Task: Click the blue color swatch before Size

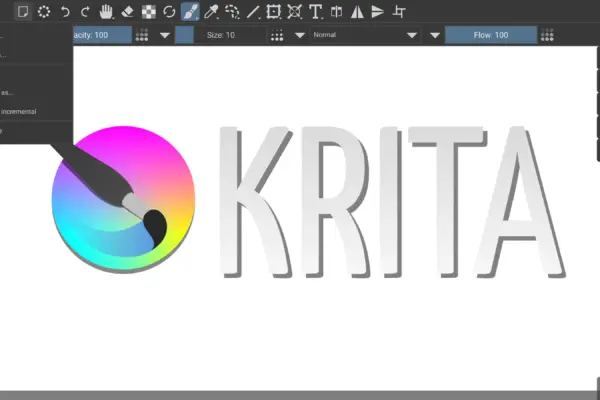Action: [x=184, y=35]
